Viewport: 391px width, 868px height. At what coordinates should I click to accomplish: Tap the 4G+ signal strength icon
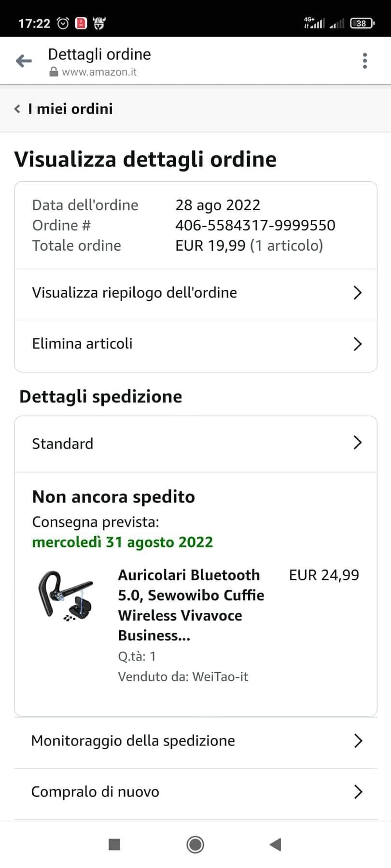[314, 22]
